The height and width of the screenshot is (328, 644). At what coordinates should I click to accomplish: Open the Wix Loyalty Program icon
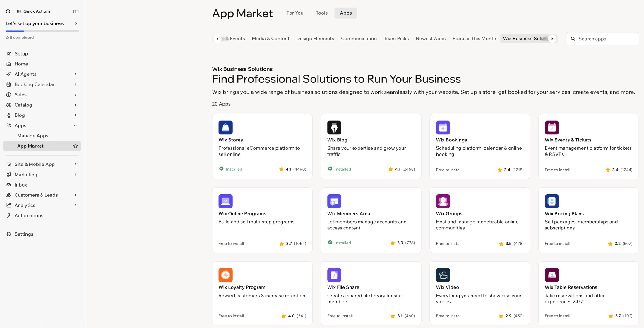225,275
